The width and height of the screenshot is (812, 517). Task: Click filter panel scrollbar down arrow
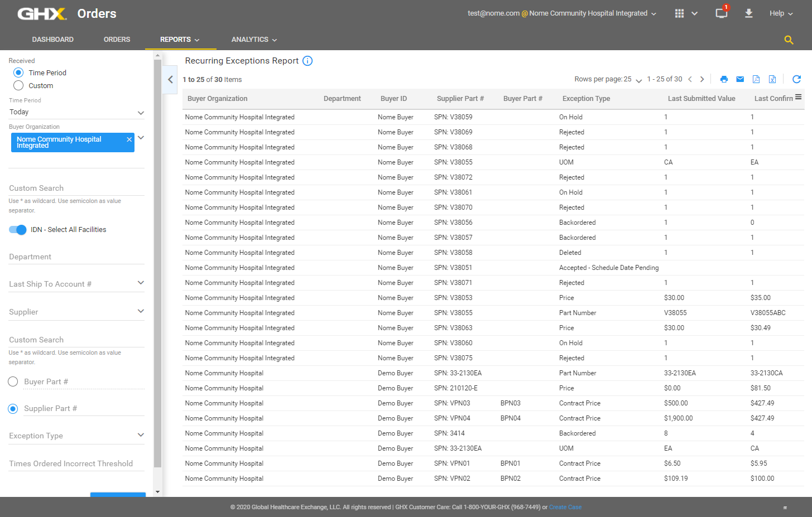[x=157, y=492]
